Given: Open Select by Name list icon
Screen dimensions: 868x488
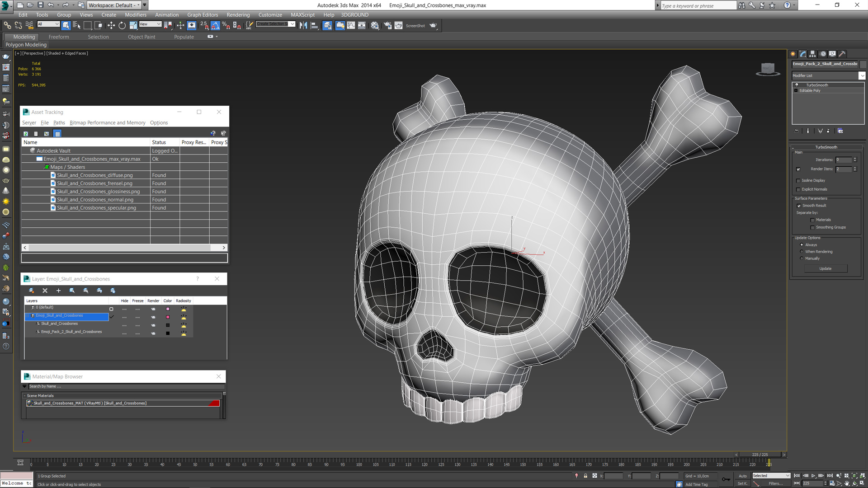Looking at the screenshot, I should click(x=76, y=25).
